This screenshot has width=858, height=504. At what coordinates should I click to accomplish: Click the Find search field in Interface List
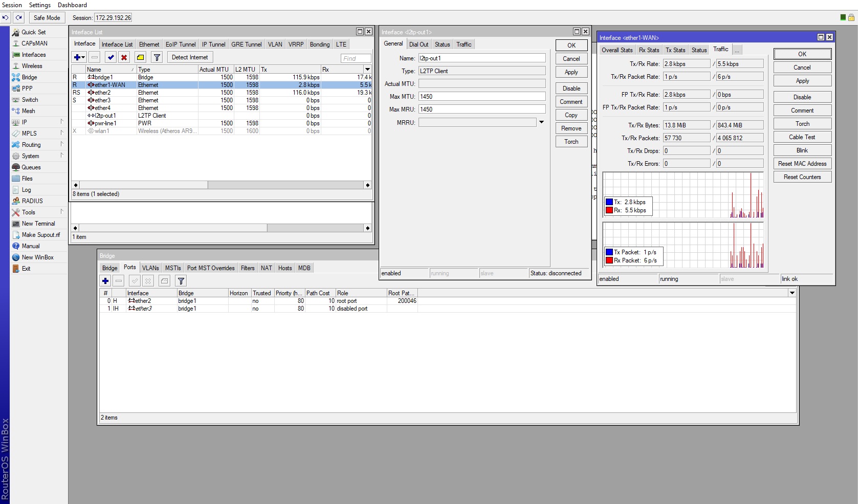[x=356, y=58]
